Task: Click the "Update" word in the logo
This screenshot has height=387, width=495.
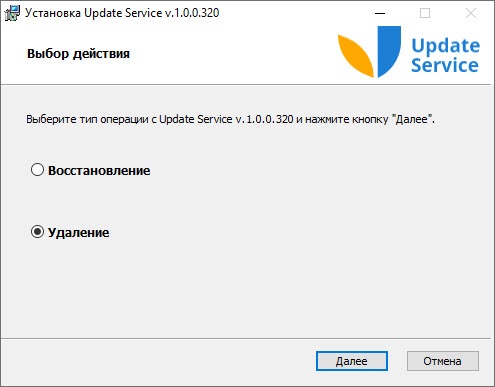Action: [446, 46]
